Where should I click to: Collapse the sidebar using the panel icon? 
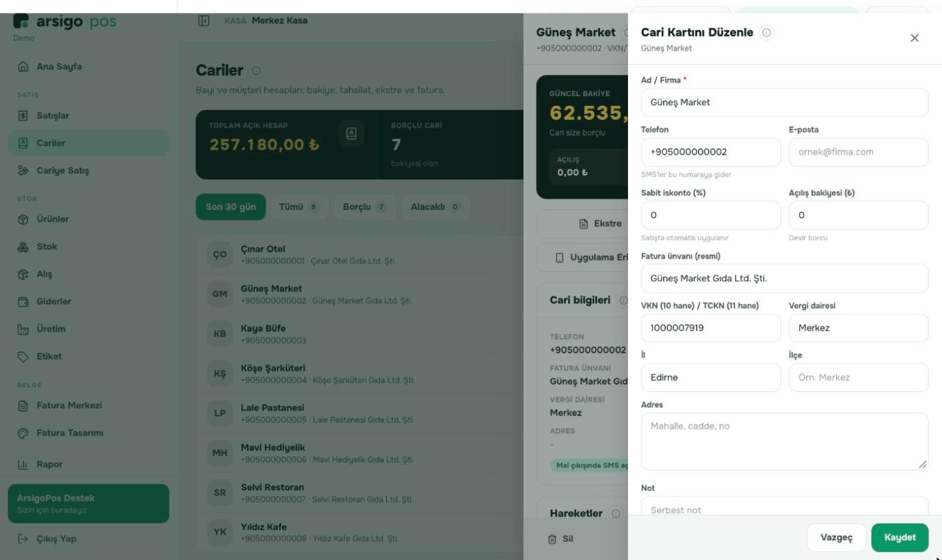click(204, 21)
